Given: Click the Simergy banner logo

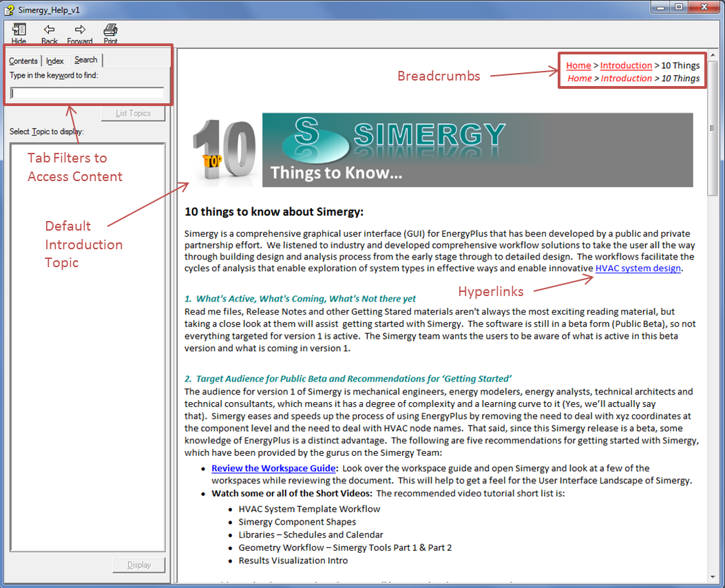Looking at the screenshot, I should coord(477,150).
